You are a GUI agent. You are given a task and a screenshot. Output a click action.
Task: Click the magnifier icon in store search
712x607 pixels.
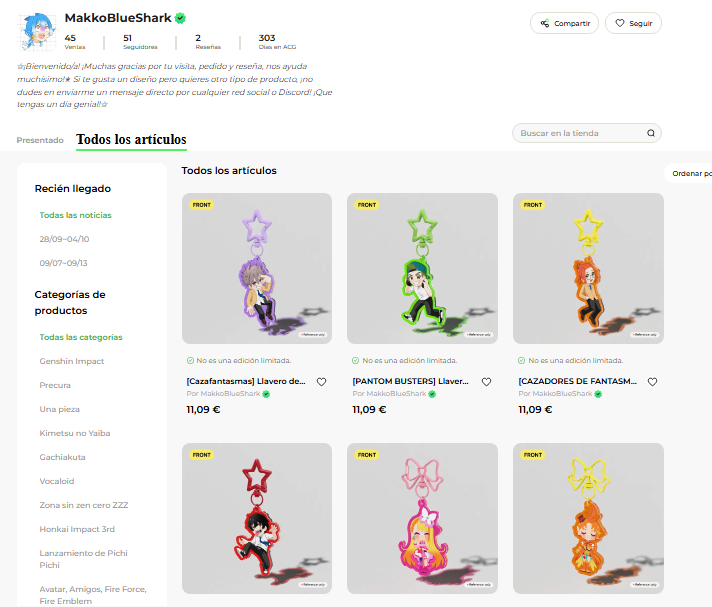click(x=651, y=133)
